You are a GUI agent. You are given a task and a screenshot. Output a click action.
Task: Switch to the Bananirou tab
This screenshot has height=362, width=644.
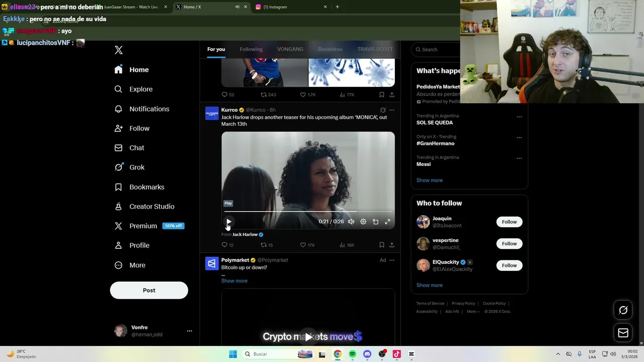coord(330,49)
